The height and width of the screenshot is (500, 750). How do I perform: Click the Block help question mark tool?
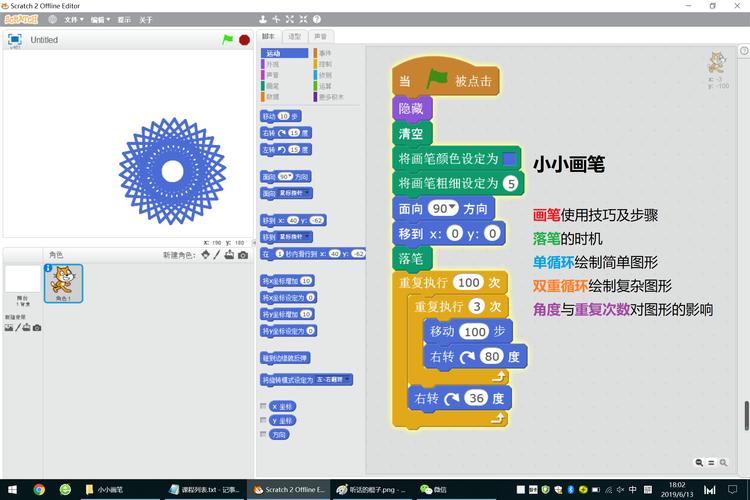tap(317, 20)
